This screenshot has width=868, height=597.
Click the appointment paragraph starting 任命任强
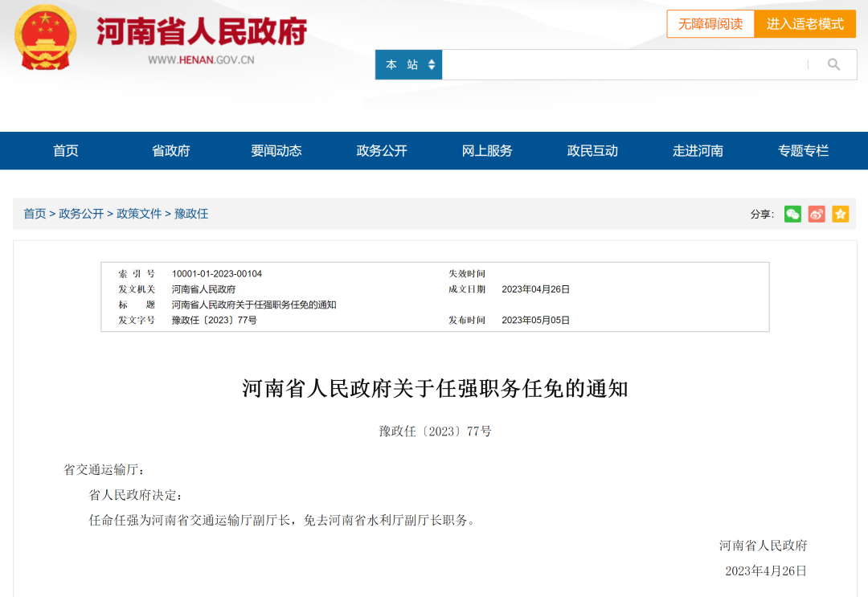[282, 520]
